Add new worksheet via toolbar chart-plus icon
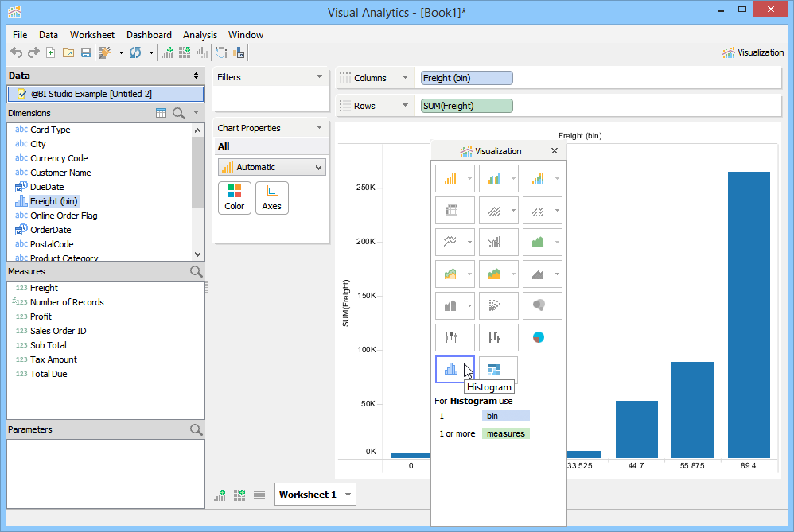The height and width of the screenshot is (532, 794). coord(167,52)
